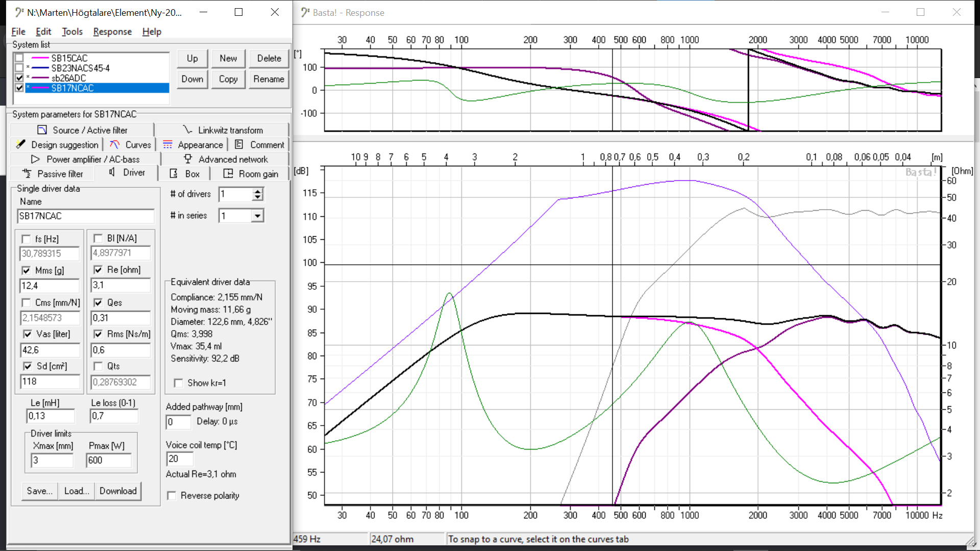Screen dimensions: 980x551
Task: Toggle the Qes checkbox
Action: coord(98,303)
